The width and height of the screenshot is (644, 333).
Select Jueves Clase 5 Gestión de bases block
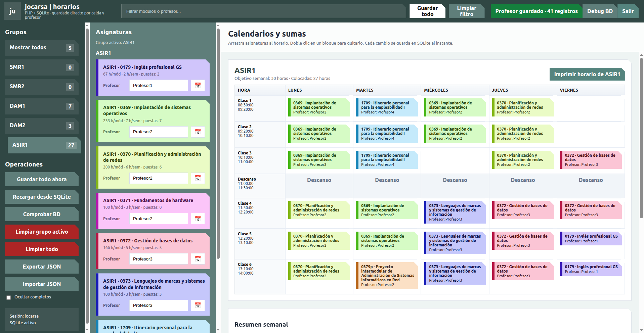pos(523,241)
